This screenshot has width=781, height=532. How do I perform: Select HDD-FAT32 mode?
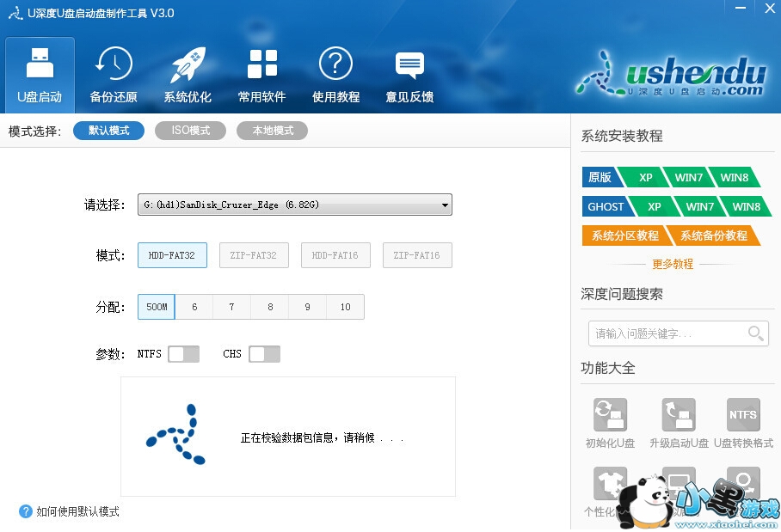172,255
